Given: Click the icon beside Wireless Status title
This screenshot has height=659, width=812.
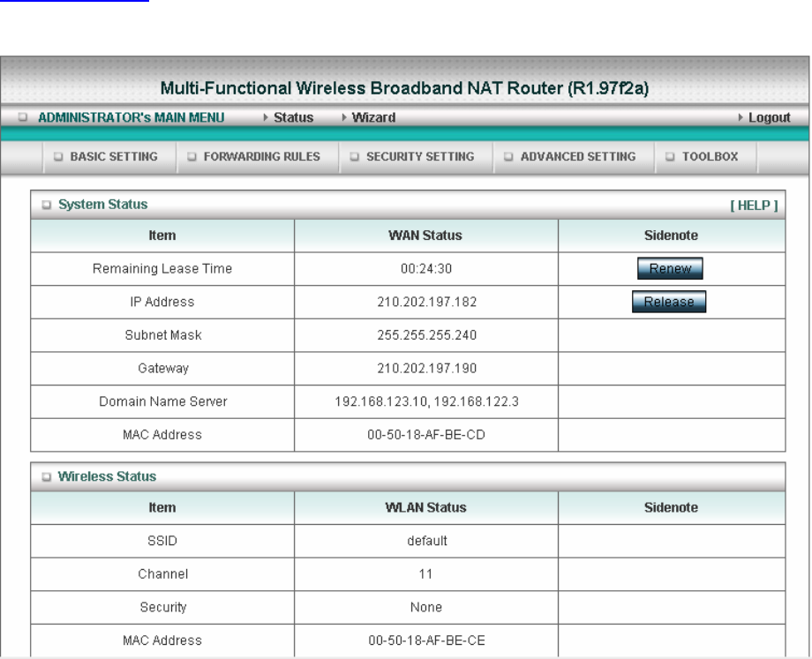Looking at the screenshot, I should (47, 476).
